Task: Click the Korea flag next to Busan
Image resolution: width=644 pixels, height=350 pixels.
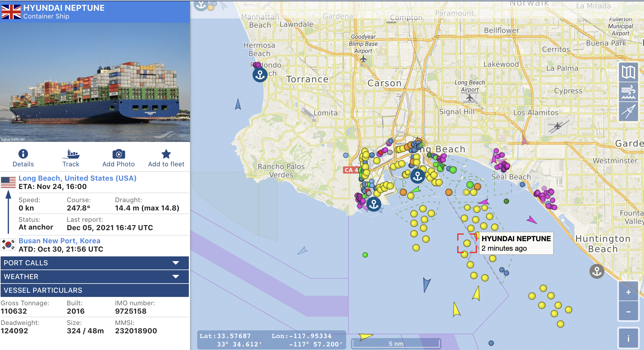Action: (8, 244)
